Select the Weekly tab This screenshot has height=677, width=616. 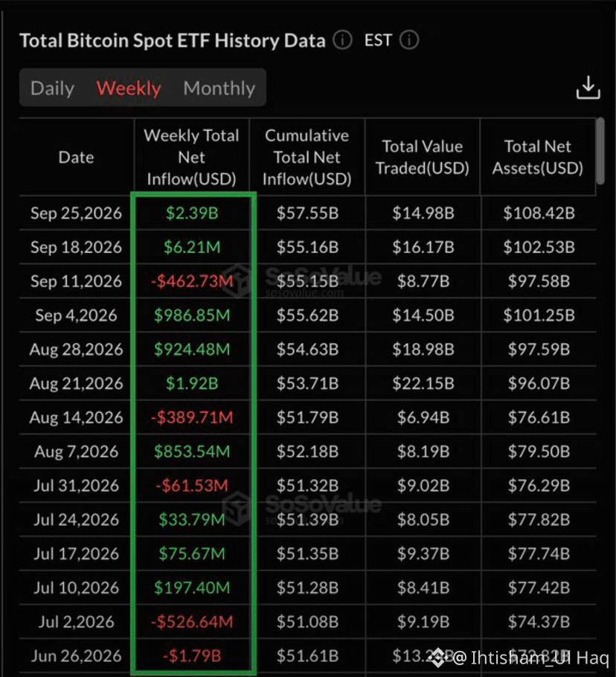tap(129, 88)
